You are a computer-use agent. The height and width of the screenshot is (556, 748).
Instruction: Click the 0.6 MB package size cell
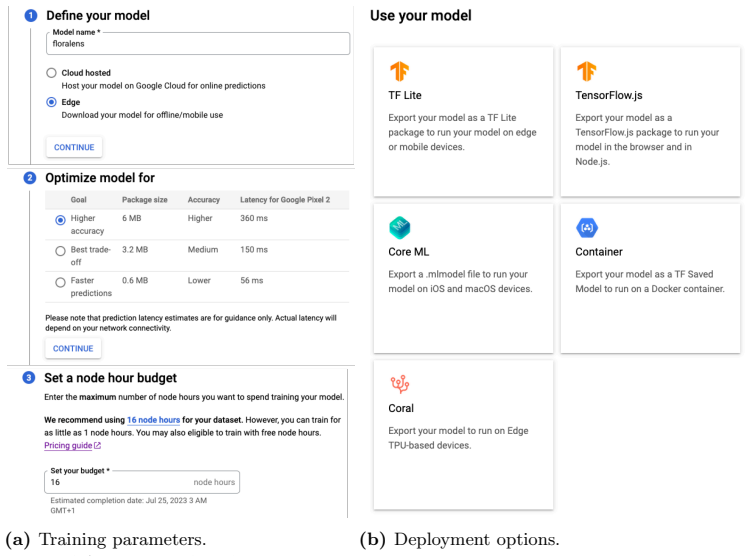point(135,280)
